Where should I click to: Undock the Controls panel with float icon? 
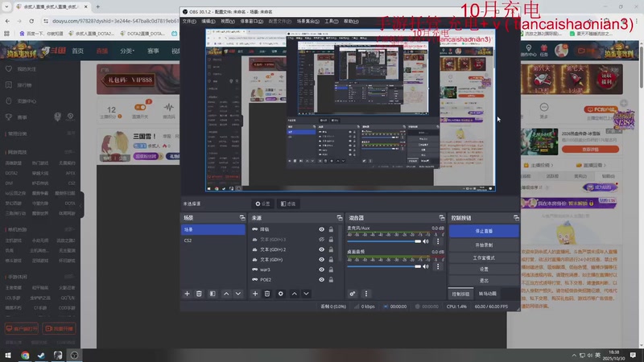coord(516,218)
